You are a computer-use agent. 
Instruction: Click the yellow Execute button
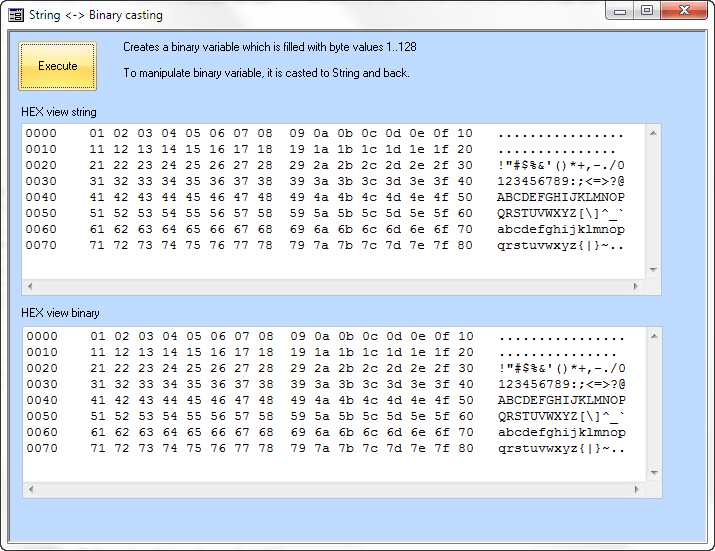(x=57, y=66)
